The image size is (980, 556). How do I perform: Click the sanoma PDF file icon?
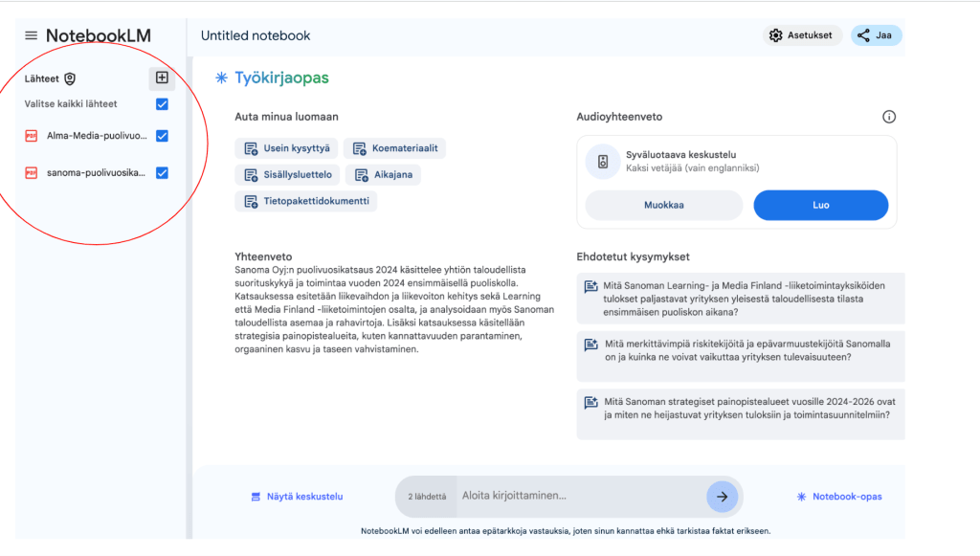coord(32,173)
